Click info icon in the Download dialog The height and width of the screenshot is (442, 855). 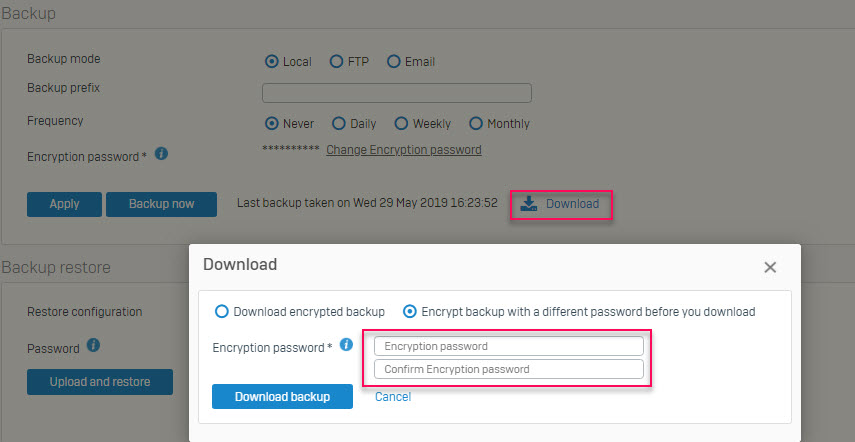point(346,345)
